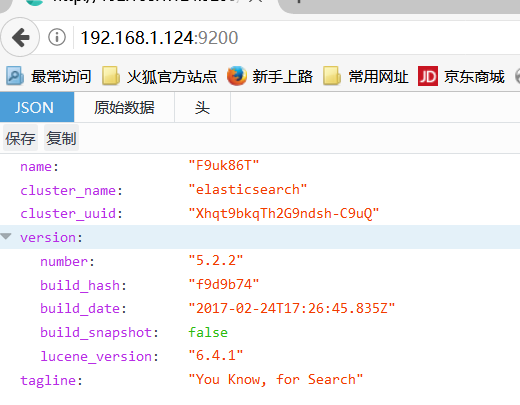
Task: Select the cluster_name key
Action: (x=71, y=191)
